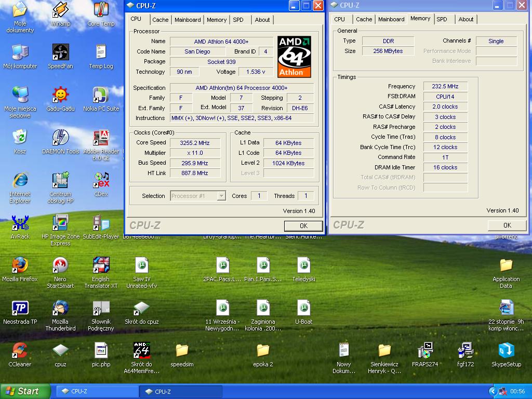Switch to Mainboard tab in left CPU-Z window
532x399 pixels.
point(188,20)
